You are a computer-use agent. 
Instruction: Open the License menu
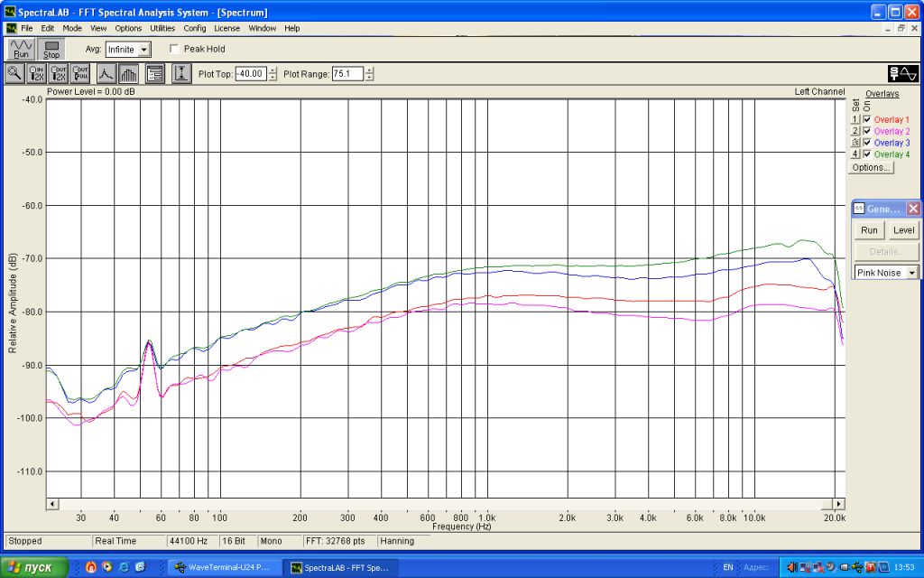click(226, 28)
